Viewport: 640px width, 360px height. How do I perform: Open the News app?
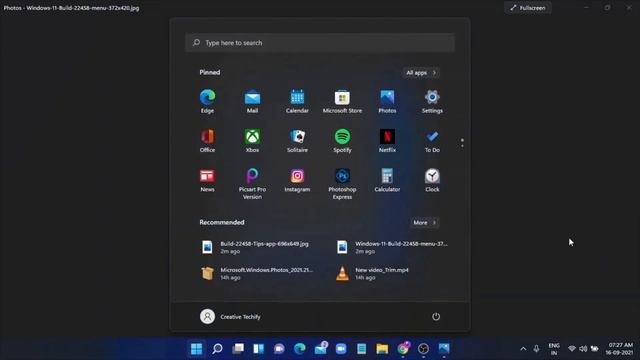click(x=207, y=180)
